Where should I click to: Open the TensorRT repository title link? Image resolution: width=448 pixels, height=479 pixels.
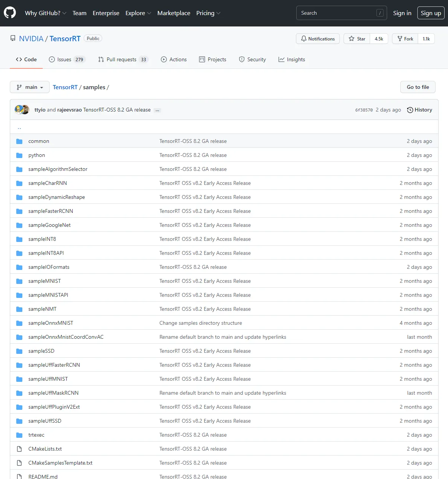click(65, 39)
